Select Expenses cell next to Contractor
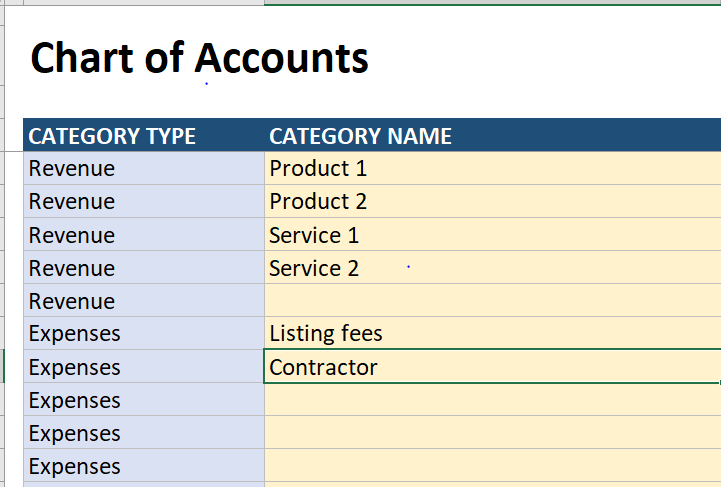Viewport: 721px width, 487px height. point(144,366)
